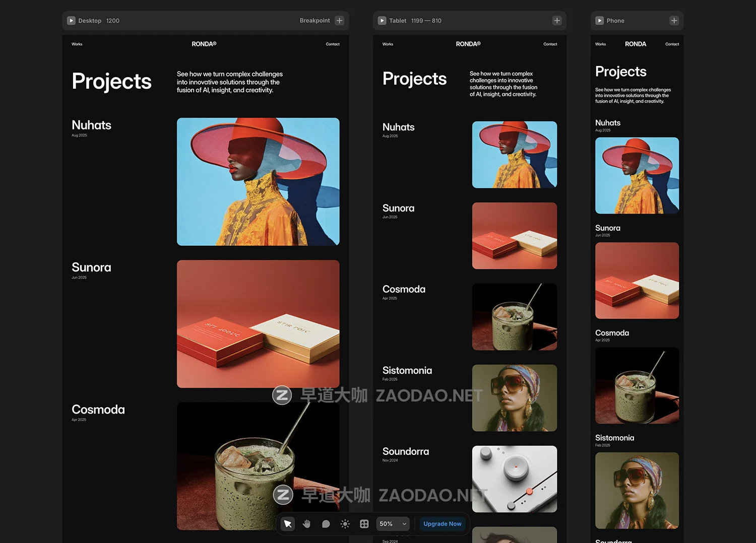Play preview of Phone breakpoint
This screenshot has width=756, height=543.
click(600, 21)
